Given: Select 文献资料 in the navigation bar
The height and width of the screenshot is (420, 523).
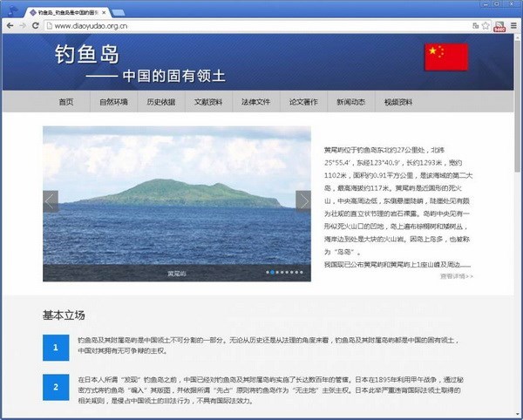Looking at the screenshot, I should point(208,102).
